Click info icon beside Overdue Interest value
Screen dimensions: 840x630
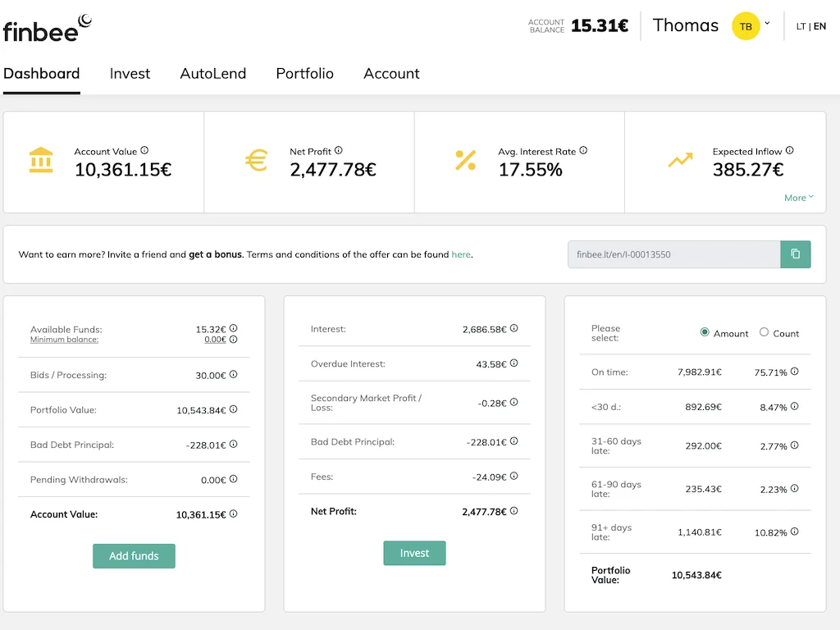514,363
